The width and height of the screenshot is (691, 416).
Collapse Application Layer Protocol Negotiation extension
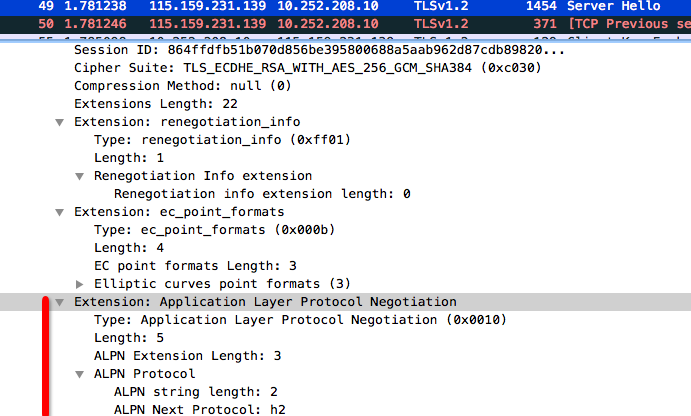click(x=59, y=302)
